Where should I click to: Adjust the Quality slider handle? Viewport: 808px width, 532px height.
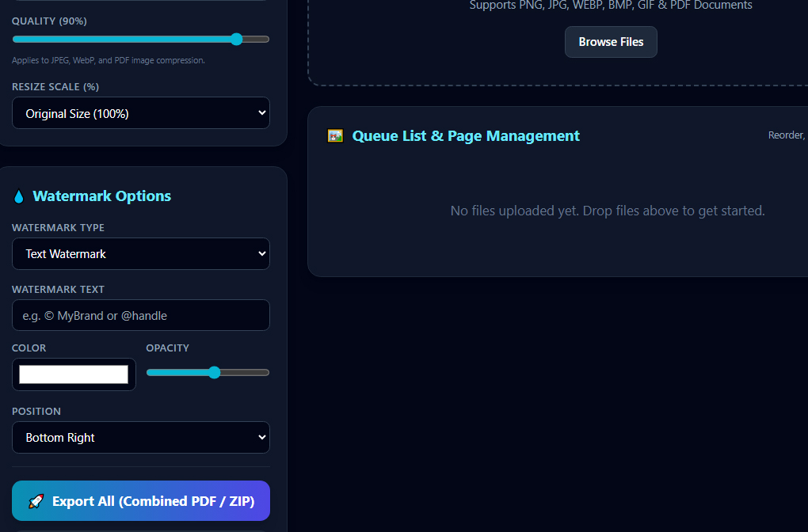237,39
